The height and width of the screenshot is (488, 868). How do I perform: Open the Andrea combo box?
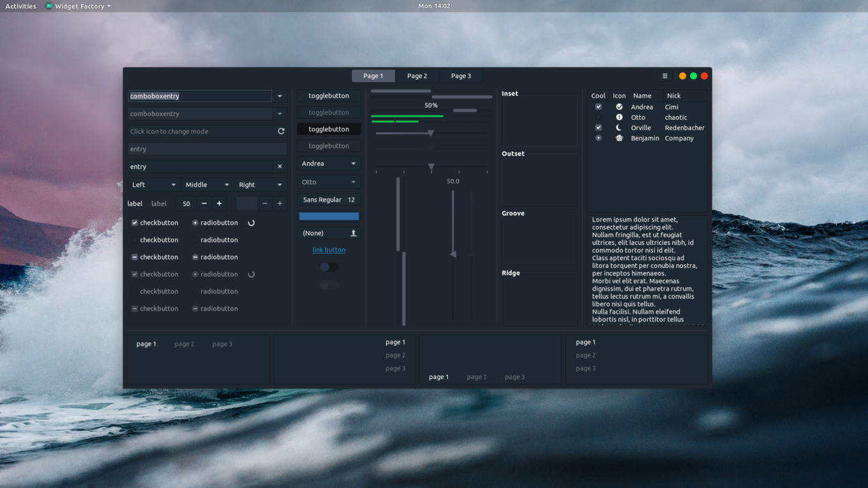(329, 164)
